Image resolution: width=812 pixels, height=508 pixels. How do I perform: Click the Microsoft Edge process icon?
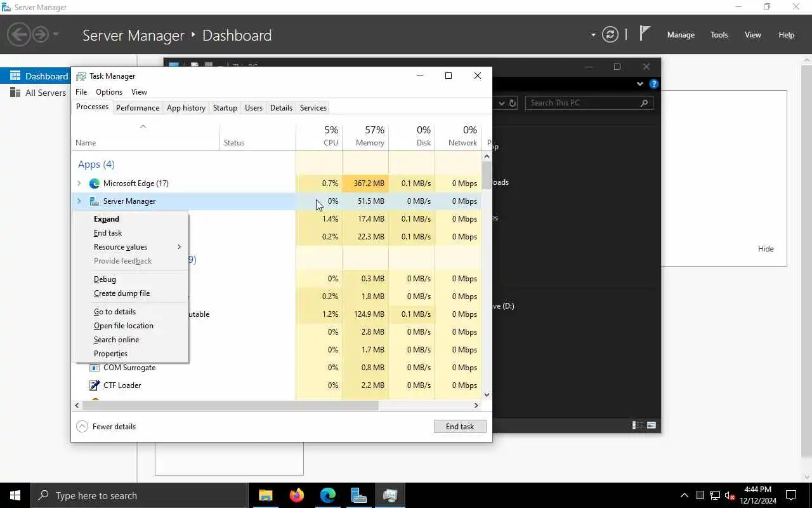[95, 184]
